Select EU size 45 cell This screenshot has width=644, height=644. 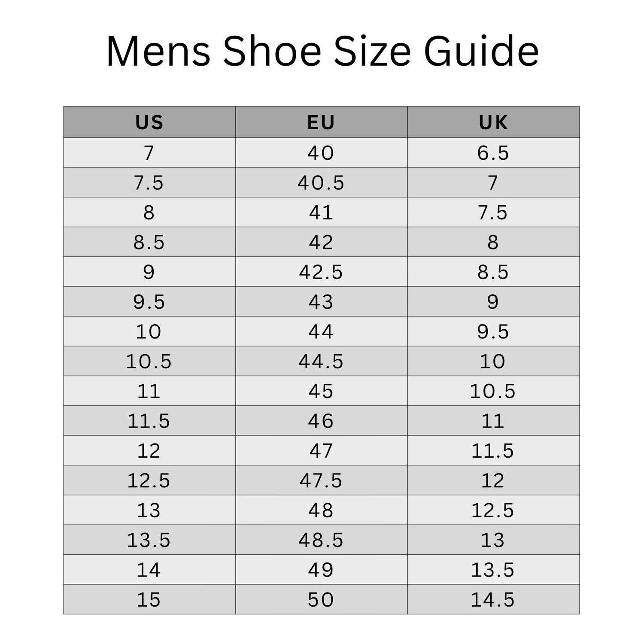(321, 391)
